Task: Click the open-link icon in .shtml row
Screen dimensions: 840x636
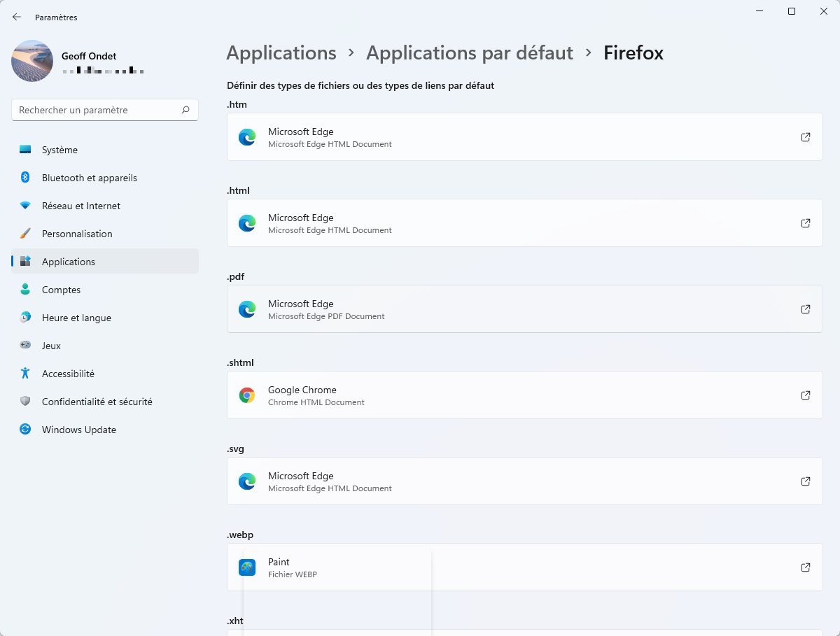Action: 806,395
